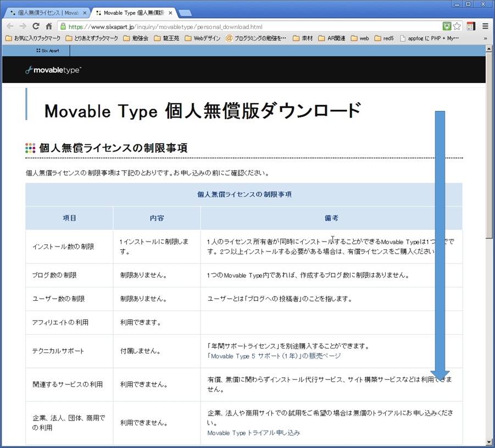
Task: Click the Six Apart link in top bar
Action: tap(48, 51)
